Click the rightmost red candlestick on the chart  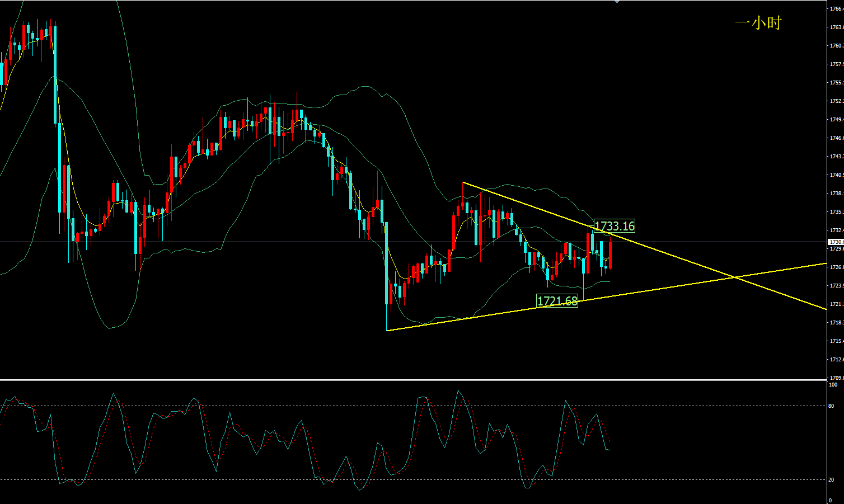tap(610, 255)
